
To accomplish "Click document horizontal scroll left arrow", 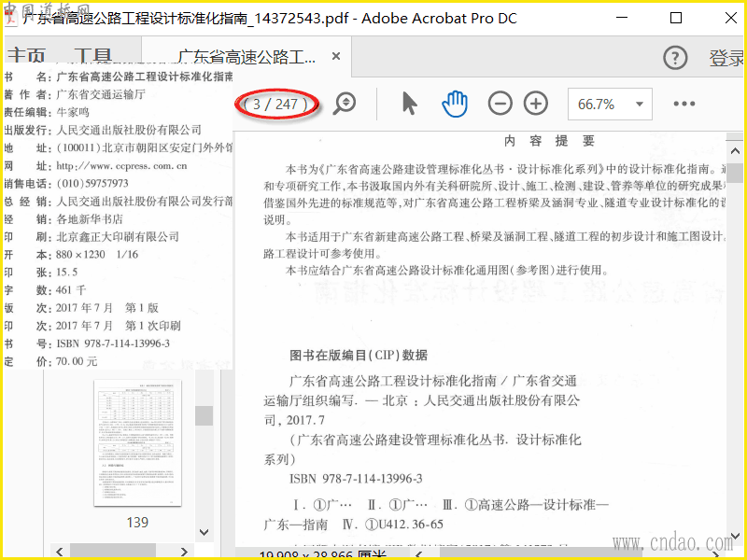I will pos(419,553).
